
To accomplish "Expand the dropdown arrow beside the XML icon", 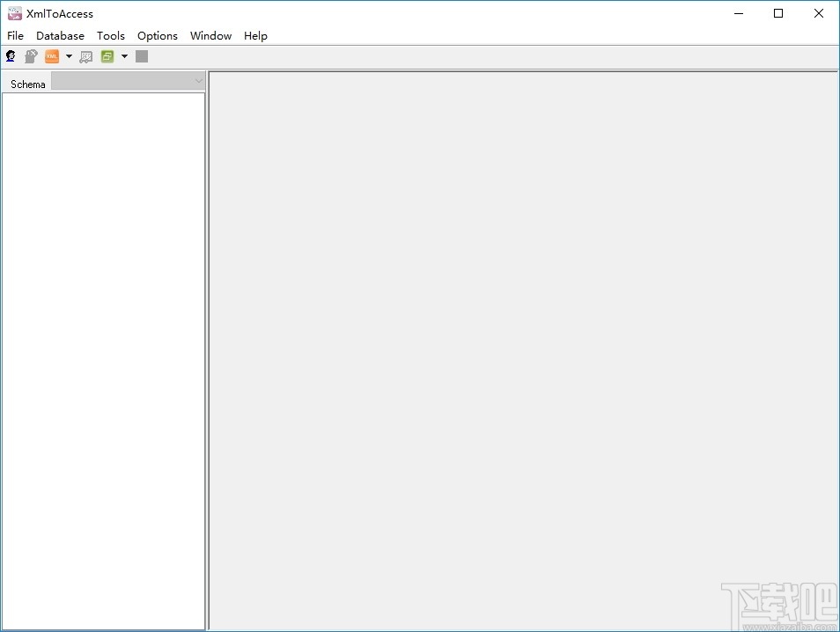I will click(69, 55).
